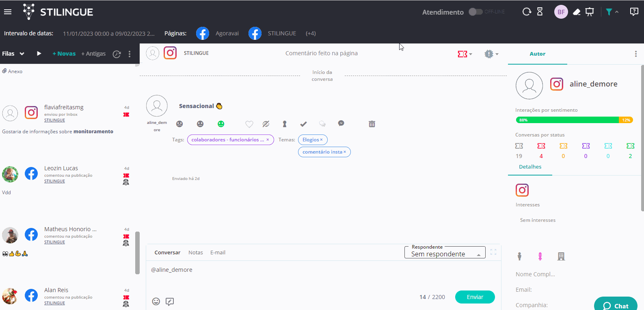
Task: Open the BF user avatar menu
Action: click(x=561, y=12)
